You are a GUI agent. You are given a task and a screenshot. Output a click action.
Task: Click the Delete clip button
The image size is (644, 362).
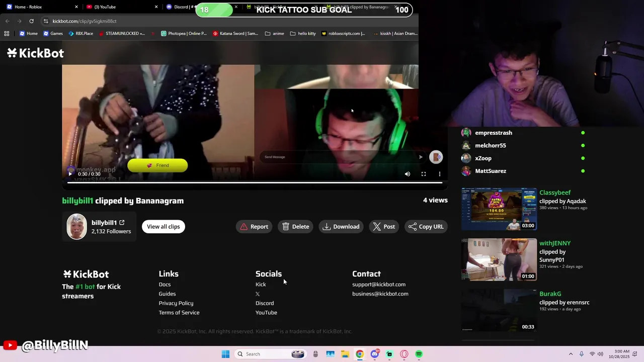296,227
